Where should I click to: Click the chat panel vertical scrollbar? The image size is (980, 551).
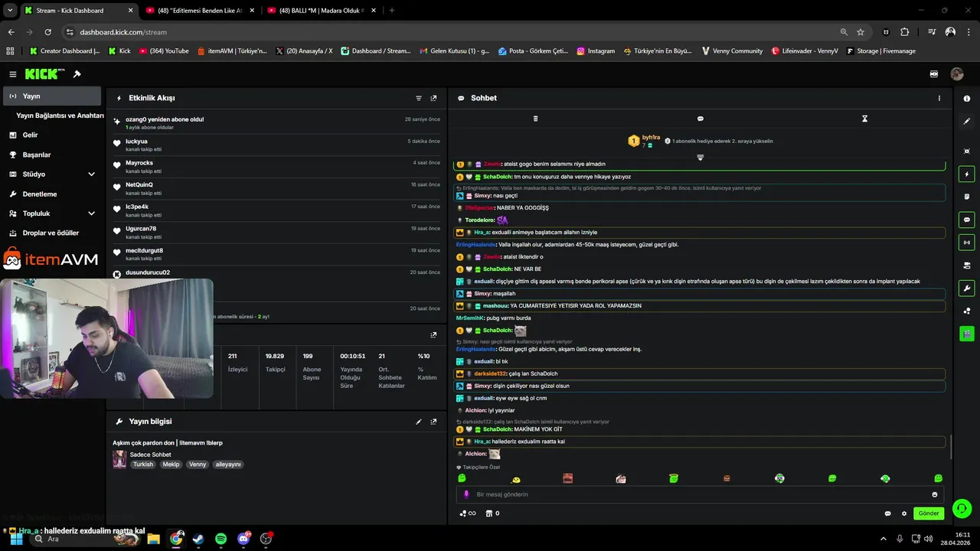click(950, 447)
